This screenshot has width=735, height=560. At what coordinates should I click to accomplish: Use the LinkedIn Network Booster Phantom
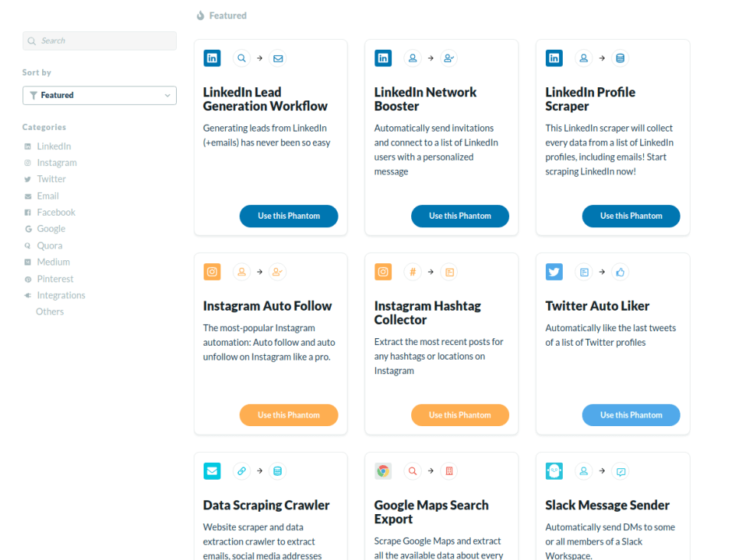tap(459, 216)
